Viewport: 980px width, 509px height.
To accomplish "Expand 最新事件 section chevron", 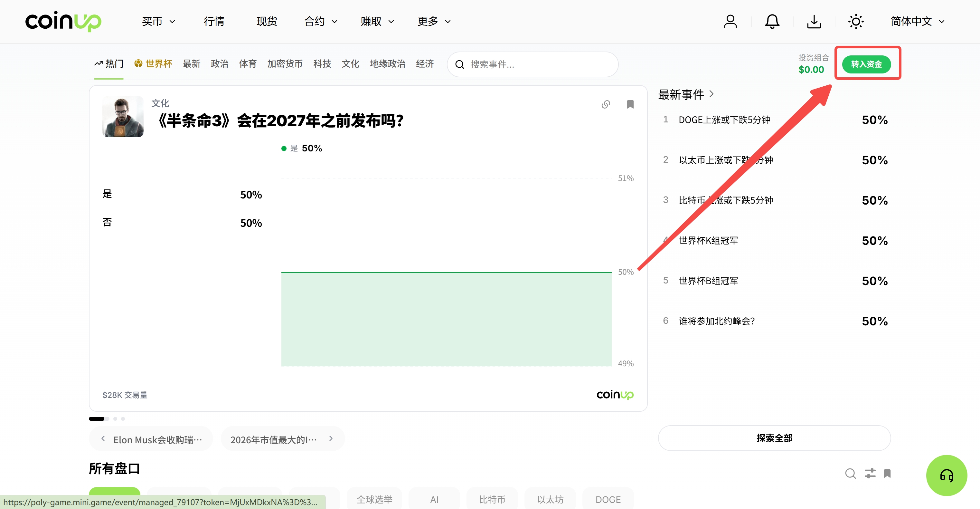I will [711, 94].
